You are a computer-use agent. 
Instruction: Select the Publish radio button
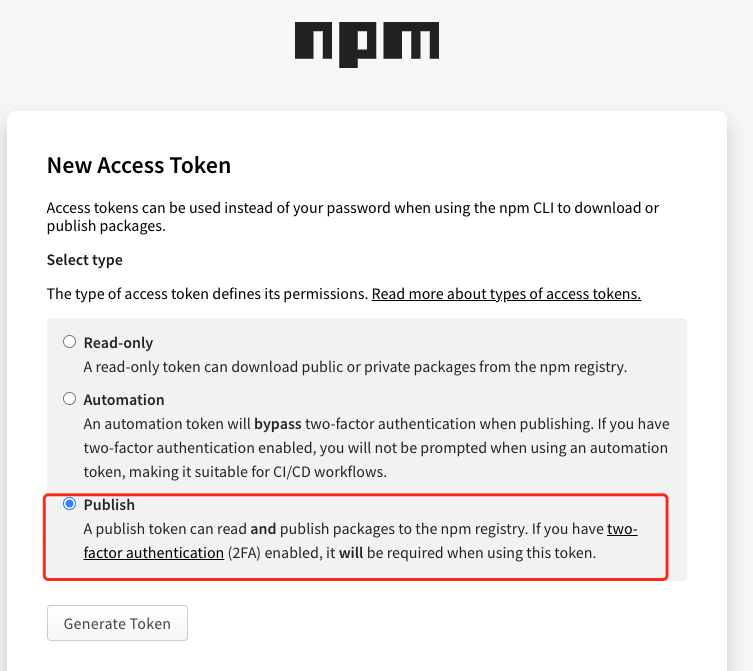(70, 503)
